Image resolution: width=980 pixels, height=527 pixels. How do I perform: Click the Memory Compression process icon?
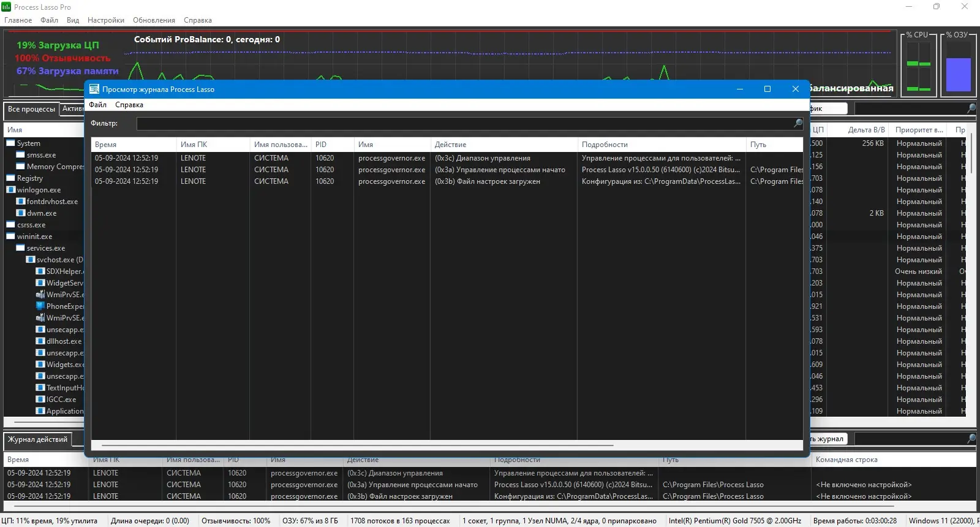coord(20,167)
